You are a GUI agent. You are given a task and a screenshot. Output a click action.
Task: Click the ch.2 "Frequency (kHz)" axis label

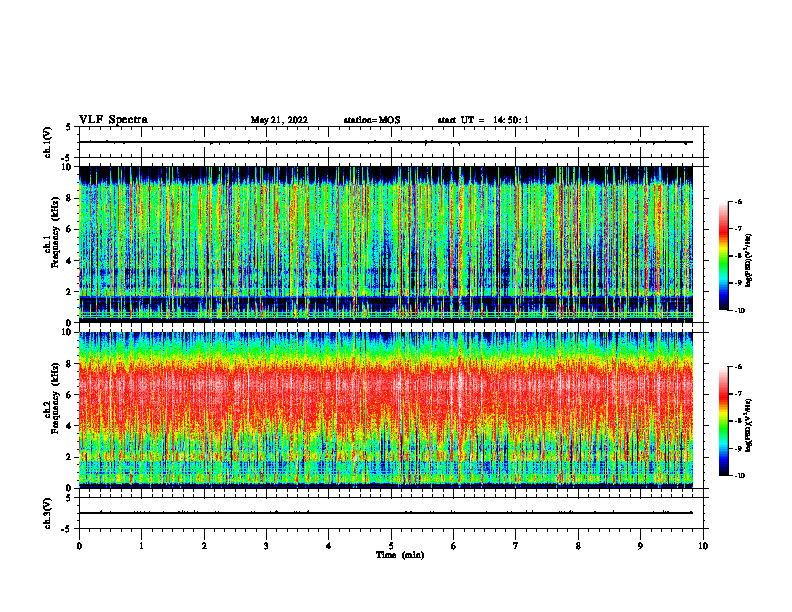coord(55,398)
